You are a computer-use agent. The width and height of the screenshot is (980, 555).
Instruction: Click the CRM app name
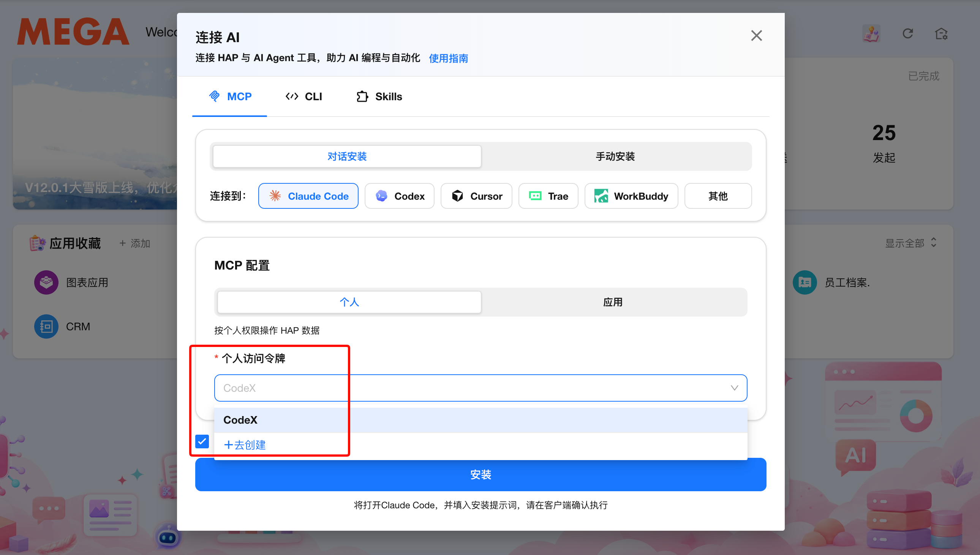(x=78, y=327)
